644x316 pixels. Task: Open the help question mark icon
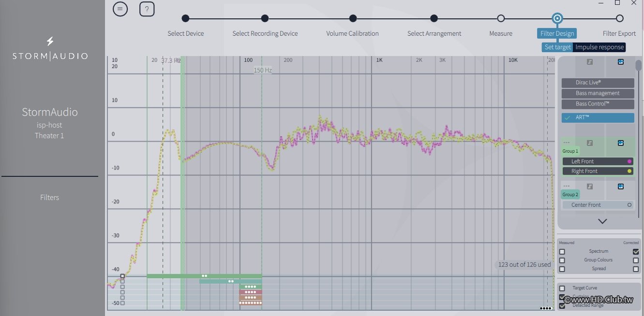(147, 9)
